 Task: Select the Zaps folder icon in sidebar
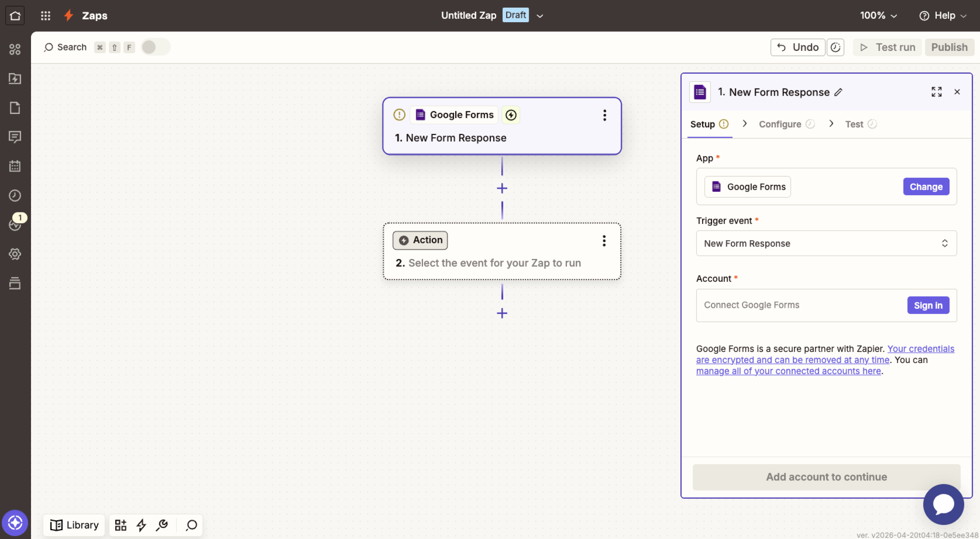[x=15, y=79]
